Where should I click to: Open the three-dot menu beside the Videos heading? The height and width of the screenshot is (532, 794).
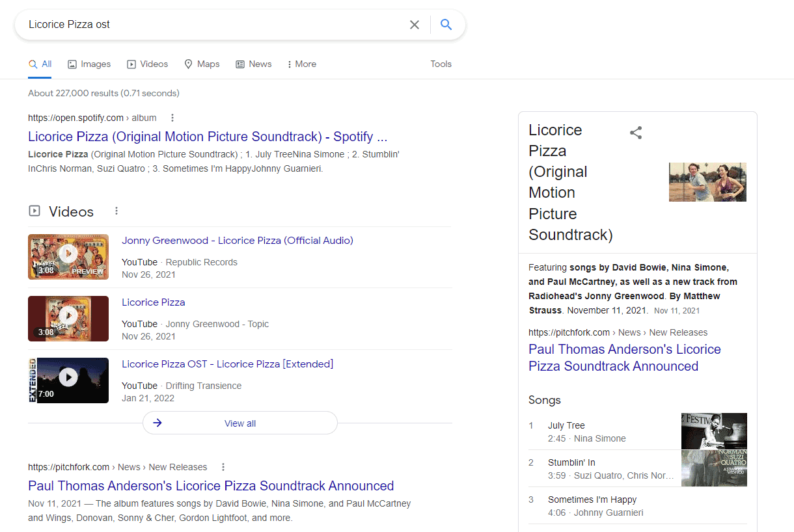point(116,211)
